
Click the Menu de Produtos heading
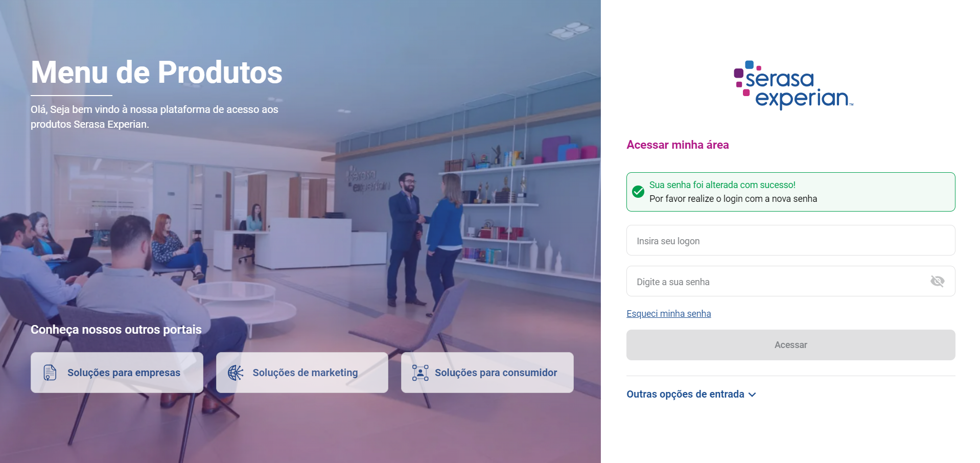click(156, 72)
